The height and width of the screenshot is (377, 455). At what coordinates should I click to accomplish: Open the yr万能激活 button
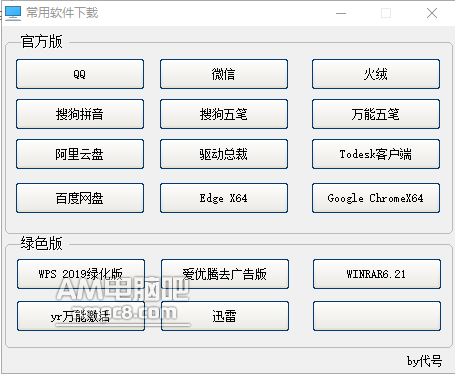pos(81,316)
